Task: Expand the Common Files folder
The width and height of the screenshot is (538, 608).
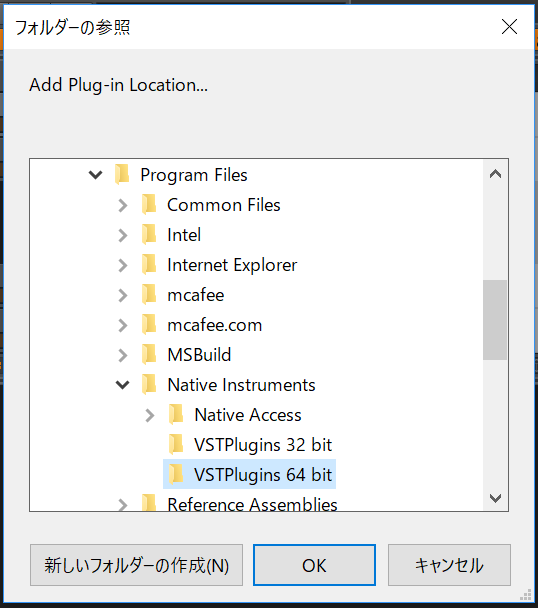Action: [x=123, y=205]
